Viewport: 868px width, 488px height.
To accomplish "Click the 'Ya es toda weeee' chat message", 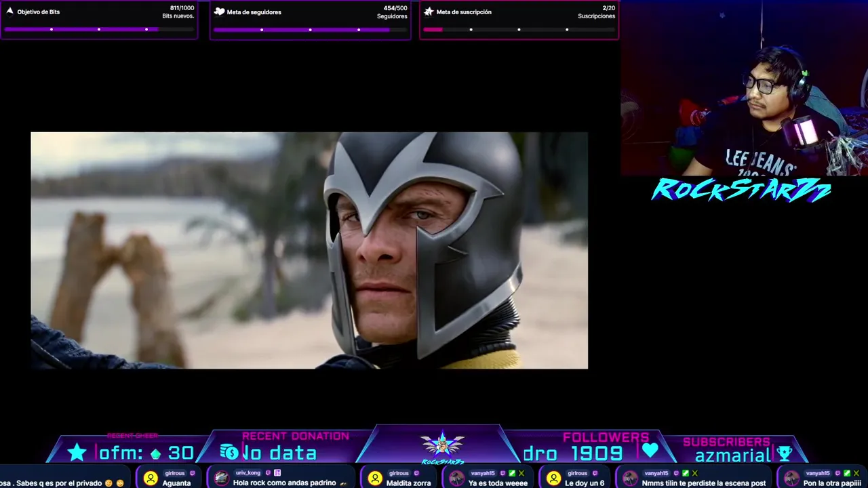I will [498, 483].
